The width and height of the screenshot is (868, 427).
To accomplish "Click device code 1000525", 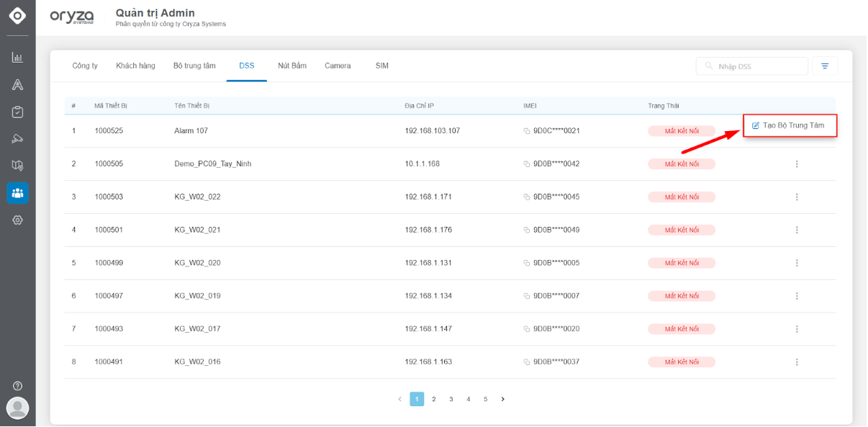I will coord(109,131).
